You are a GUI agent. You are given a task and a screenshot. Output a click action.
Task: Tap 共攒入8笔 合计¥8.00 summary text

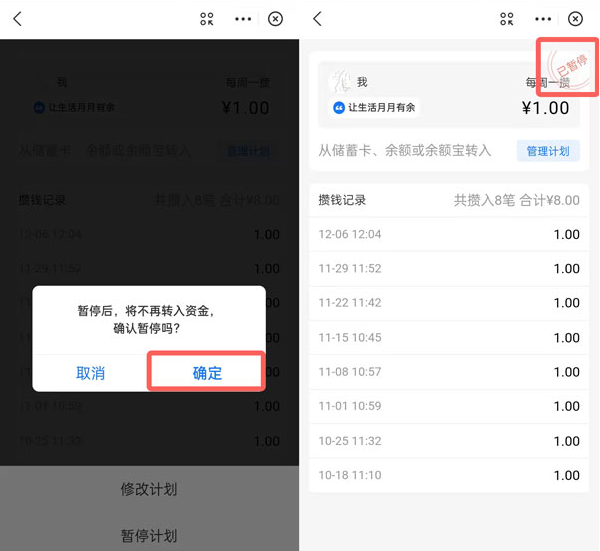click(517, 200)
